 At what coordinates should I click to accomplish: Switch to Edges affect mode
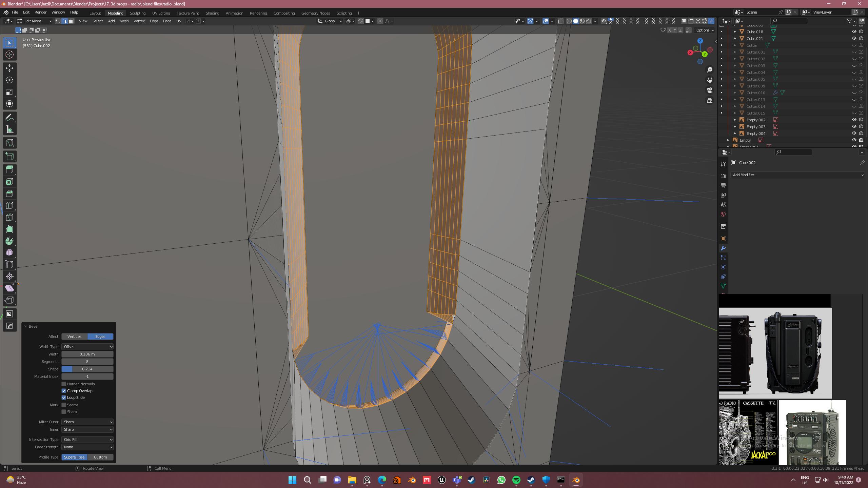click(100, 337)
